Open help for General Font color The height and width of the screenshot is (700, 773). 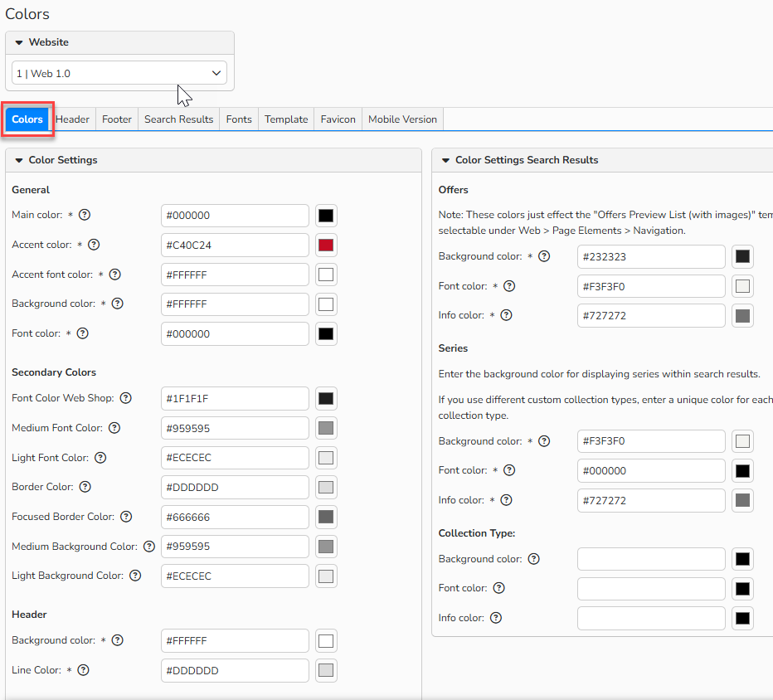point(83,333)
